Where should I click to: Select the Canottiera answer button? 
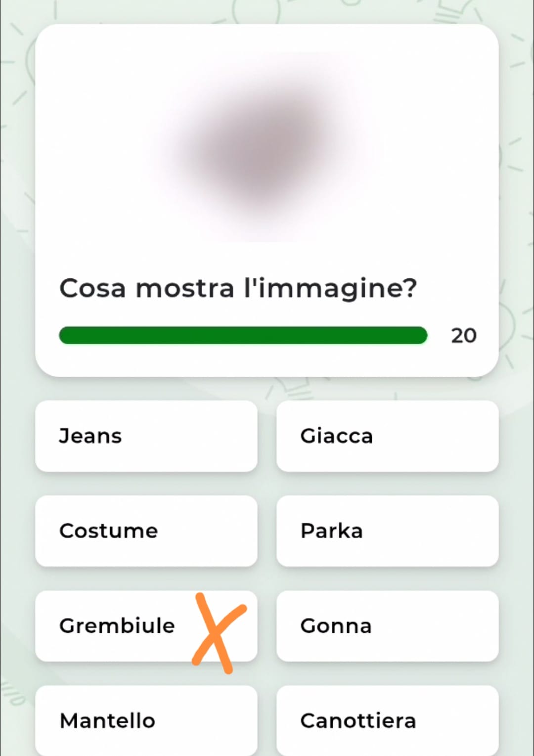tap(387, 720)
